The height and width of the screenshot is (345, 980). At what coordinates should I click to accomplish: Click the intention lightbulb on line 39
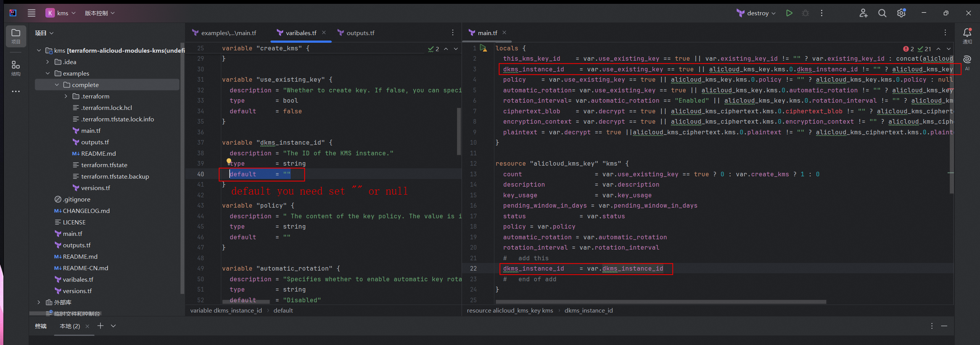point(229,161)
